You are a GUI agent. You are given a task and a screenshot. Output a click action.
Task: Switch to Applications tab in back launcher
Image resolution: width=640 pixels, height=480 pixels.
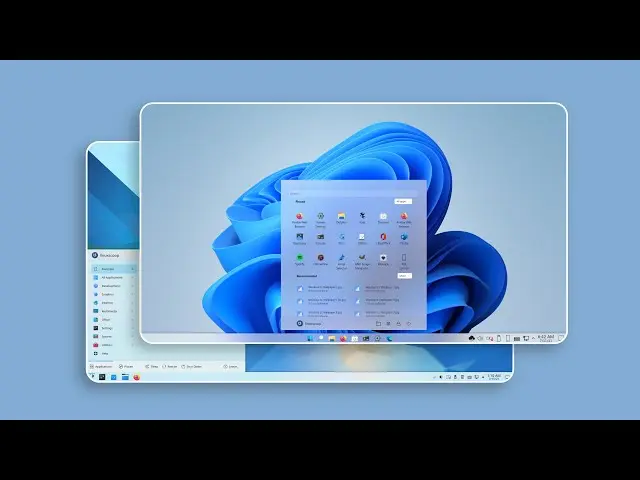pos(101,367)
